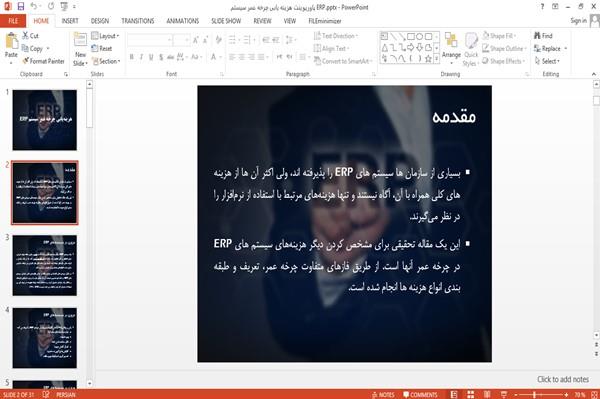Screen dimensions: 600x399
Task: Switch to the SLIDE SHOW tab
Action: 226,21
